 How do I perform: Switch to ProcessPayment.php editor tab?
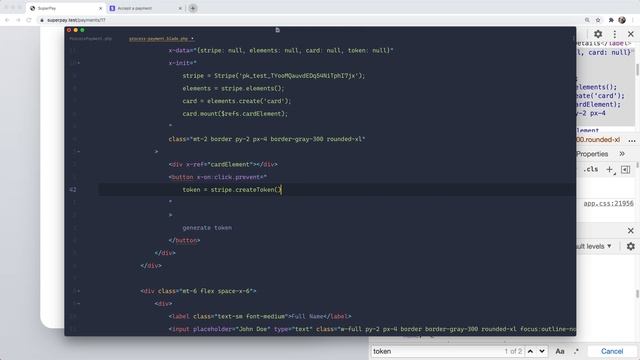pos(90,39)
